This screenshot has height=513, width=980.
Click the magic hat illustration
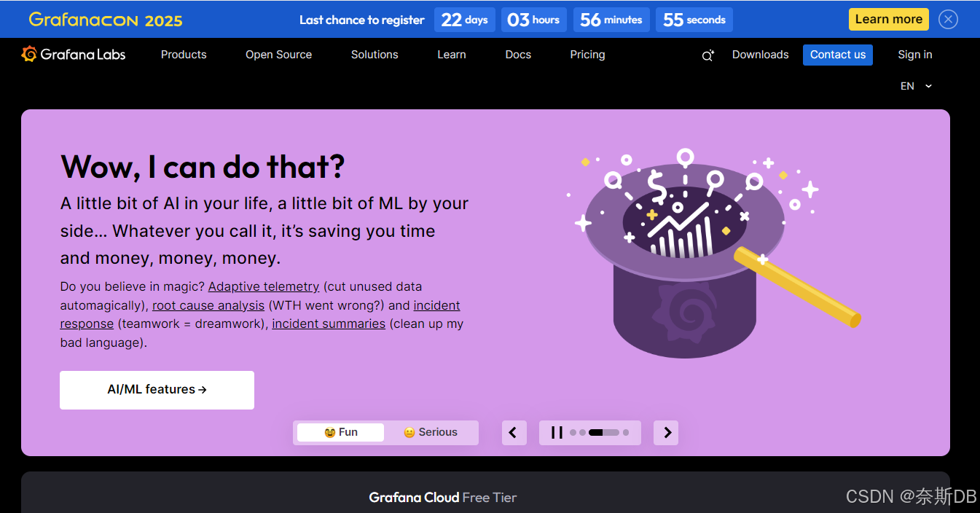(714, 255)
